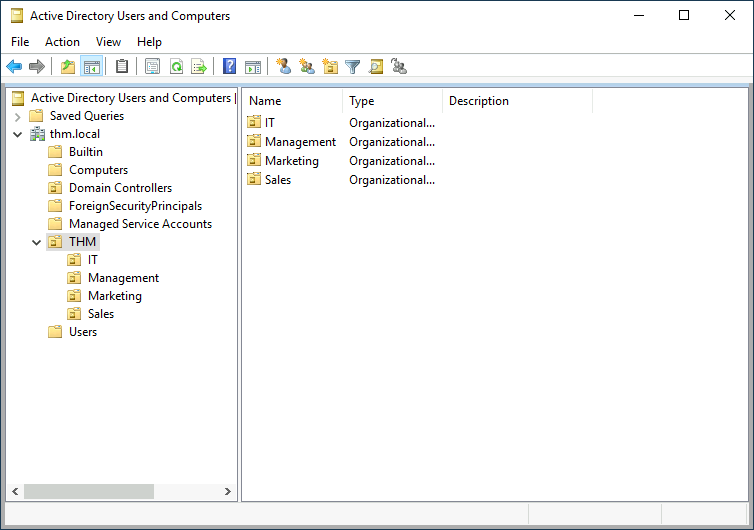The width and height of the screenshot is (754, 530).
Task: Toggle the Show/Hide Console Tree icon
Action: [x=92, y=67]
